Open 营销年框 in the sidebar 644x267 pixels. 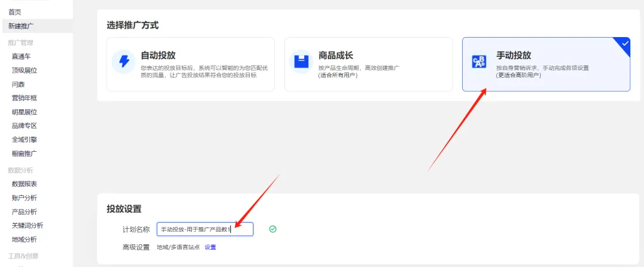(x=24, y=98)
